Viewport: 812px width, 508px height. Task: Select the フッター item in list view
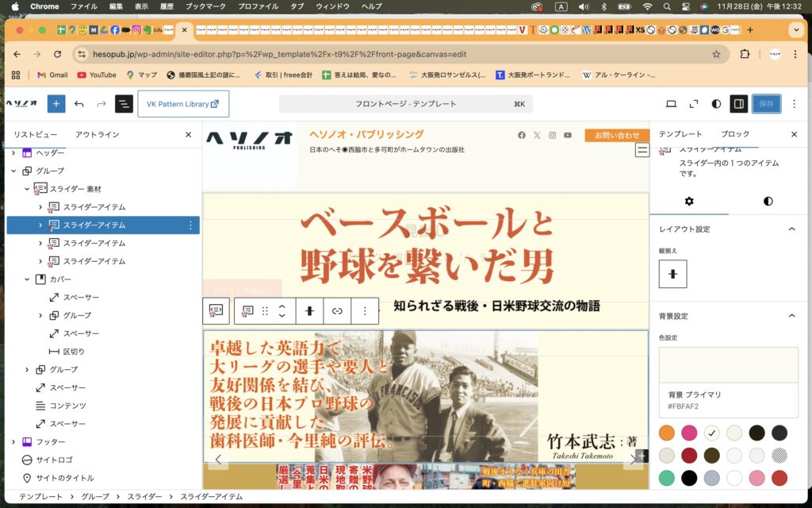[50, 442]
